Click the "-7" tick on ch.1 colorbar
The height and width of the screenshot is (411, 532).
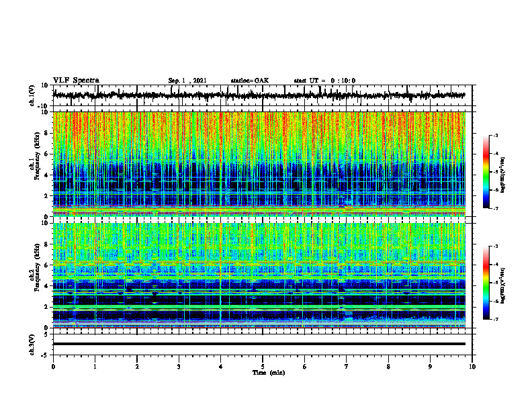(496, 208)
